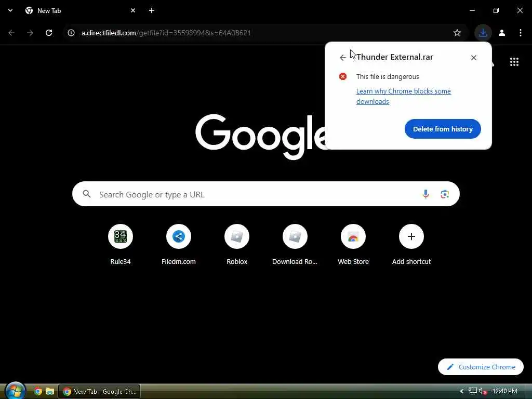View site information icon
The image size is (532, 399).
(71, 33)
